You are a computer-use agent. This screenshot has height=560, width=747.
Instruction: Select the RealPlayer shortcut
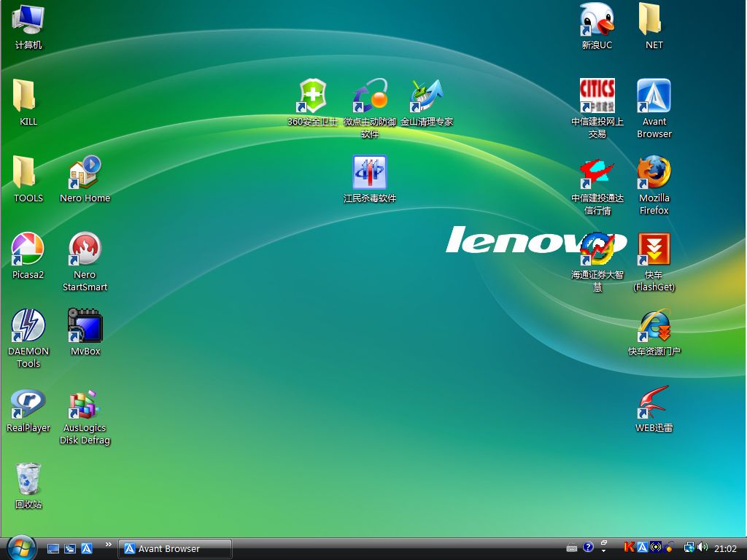point(28,411)
